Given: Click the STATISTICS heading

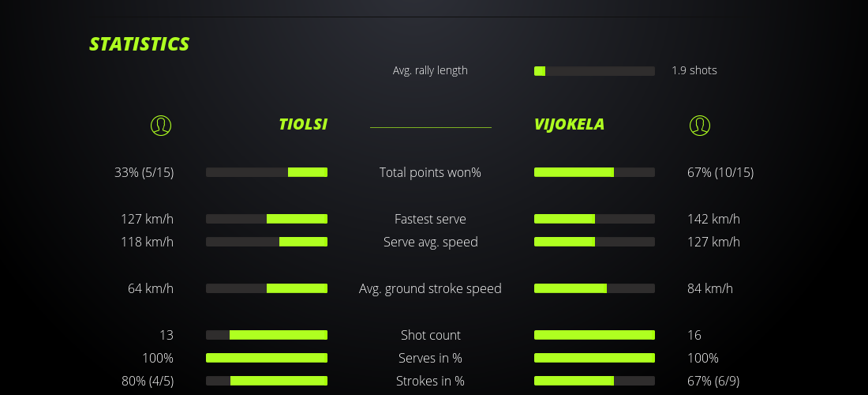Looking at the screenshot, I should click(140, 44).
